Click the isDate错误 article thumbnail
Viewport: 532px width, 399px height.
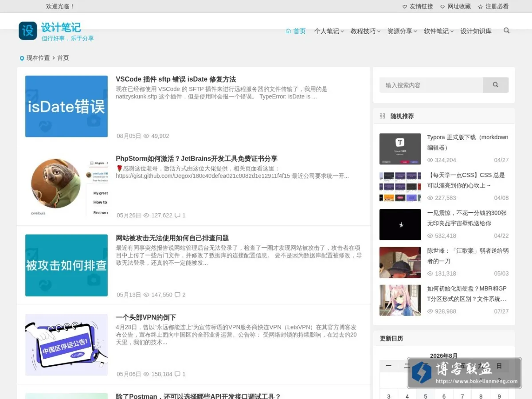point(66,106)
